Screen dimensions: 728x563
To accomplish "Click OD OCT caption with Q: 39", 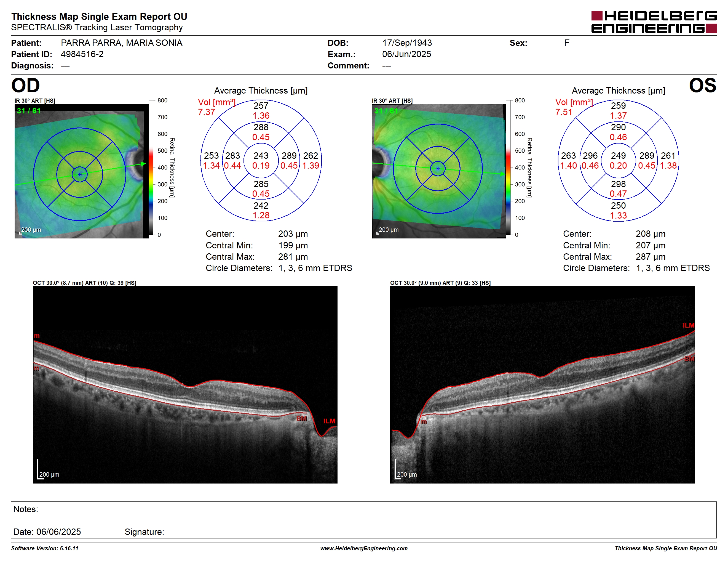I will 85,283.
